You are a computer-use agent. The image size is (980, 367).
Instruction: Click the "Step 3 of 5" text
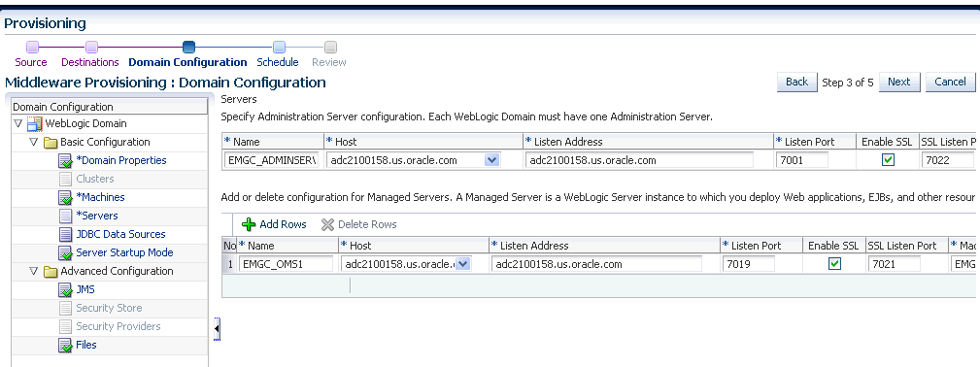coord(848,82)
